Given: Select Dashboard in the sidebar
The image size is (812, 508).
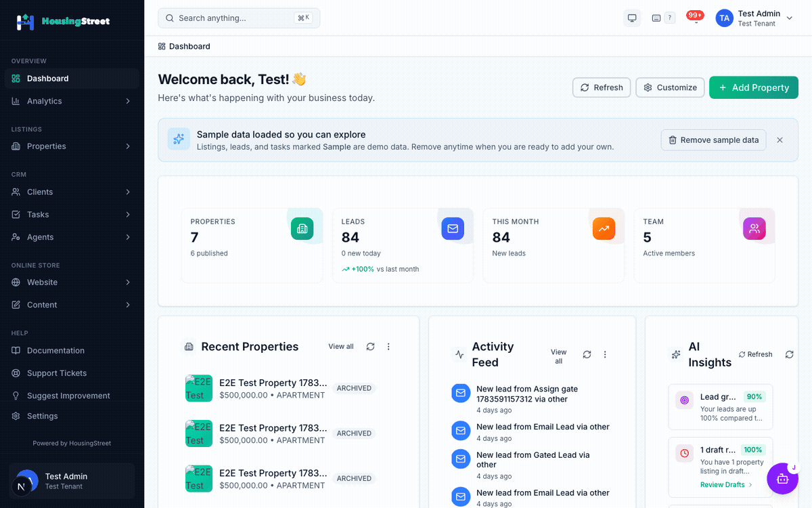Looking at the screenshot, I should tap(72, 79).
